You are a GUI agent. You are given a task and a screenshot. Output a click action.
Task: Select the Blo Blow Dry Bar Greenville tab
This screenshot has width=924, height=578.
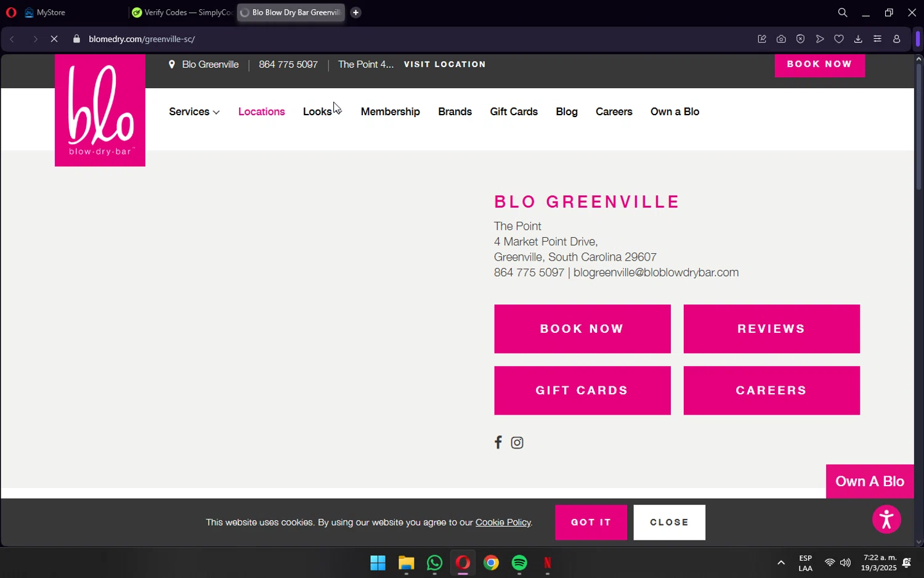pos(291,12)
